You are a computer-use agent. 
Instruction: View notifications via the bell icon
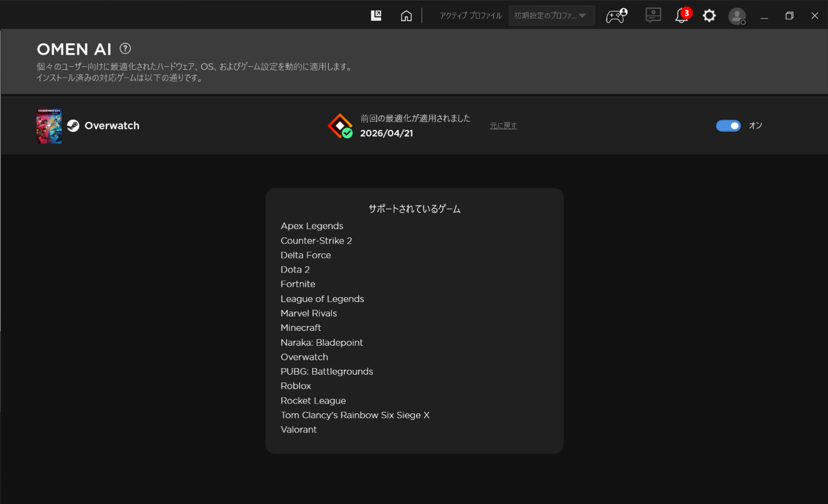click(682, 15)
